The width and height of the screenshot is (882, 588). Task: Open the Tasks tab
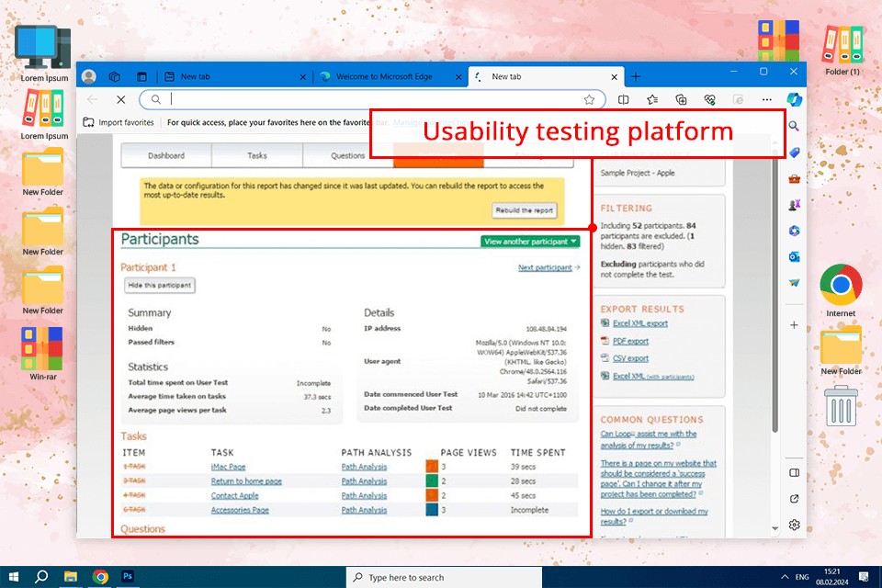click(x=257, y=155)
